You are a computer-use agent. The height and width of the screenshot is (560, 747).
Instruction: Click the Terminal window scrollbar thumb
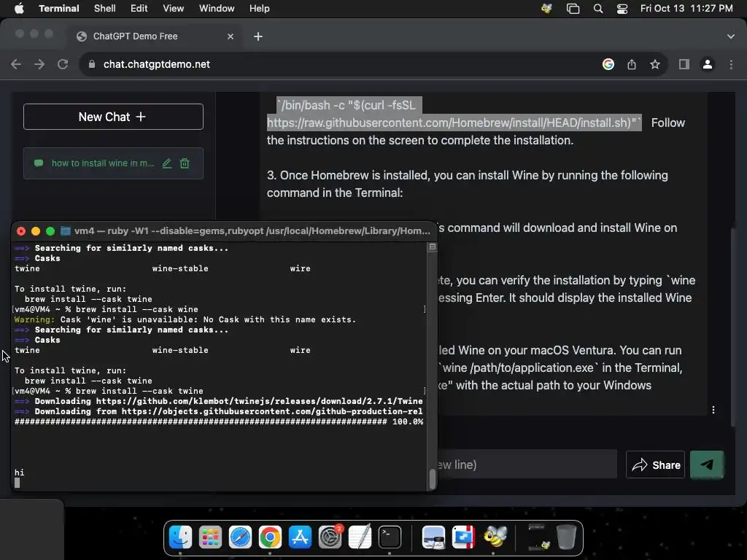click(x=432, y=479)
